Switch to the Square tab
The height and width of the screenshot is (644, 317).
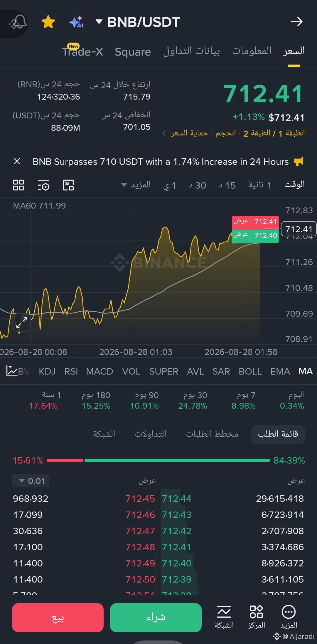click(133, 52)
